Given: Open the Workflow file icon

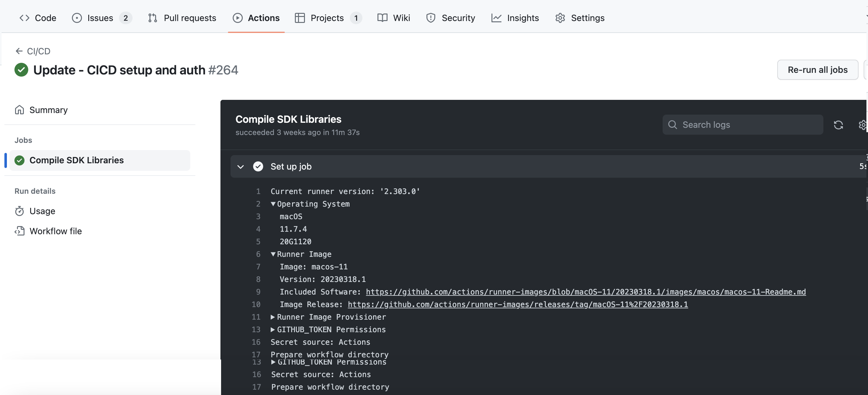Looking at the screenshot, I should pyautogui.click(x=19, y=231).
